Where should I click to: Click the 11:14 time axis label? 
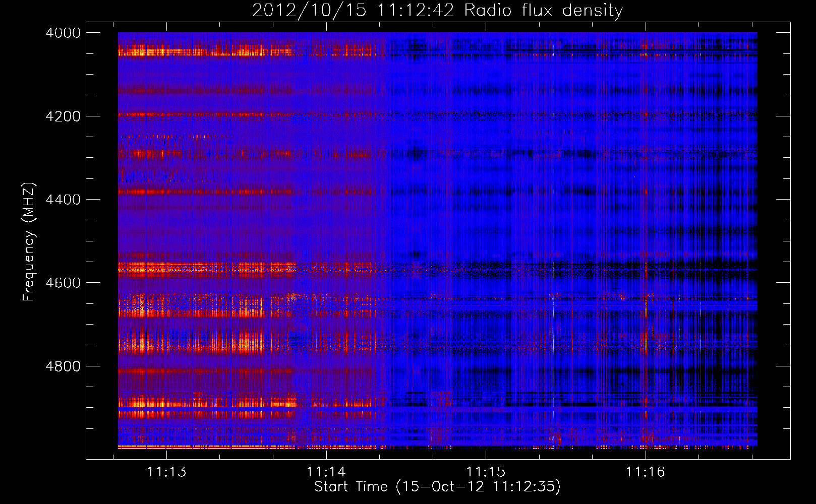pos(326,472)
